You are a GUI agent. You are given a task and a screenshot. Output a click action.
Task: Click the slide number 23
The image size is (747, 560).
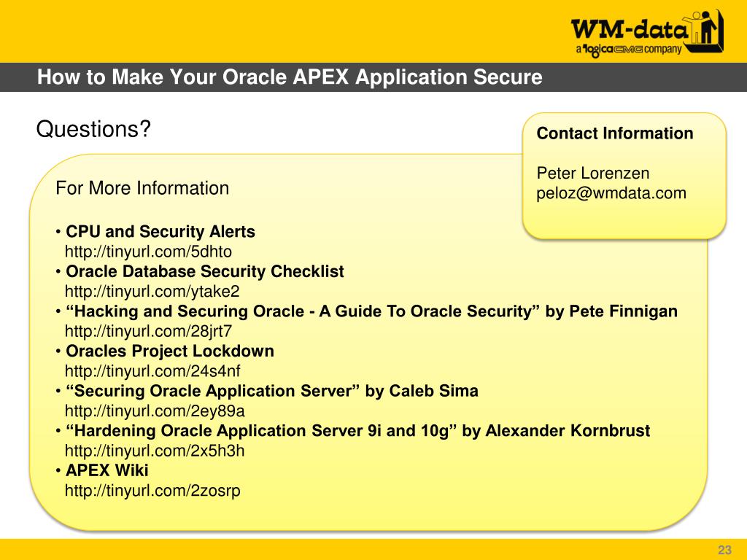click(724, 550)
